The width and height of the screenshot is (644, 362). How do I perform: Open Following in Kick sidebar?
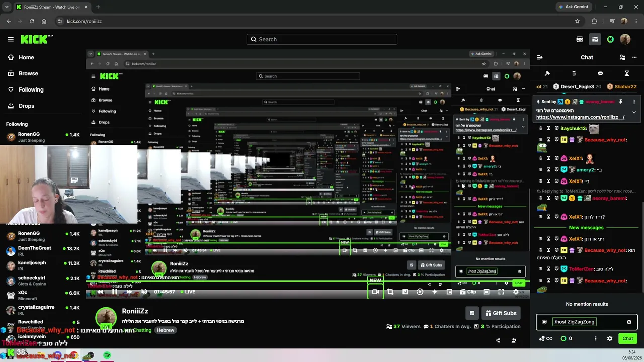coord(25,89)
